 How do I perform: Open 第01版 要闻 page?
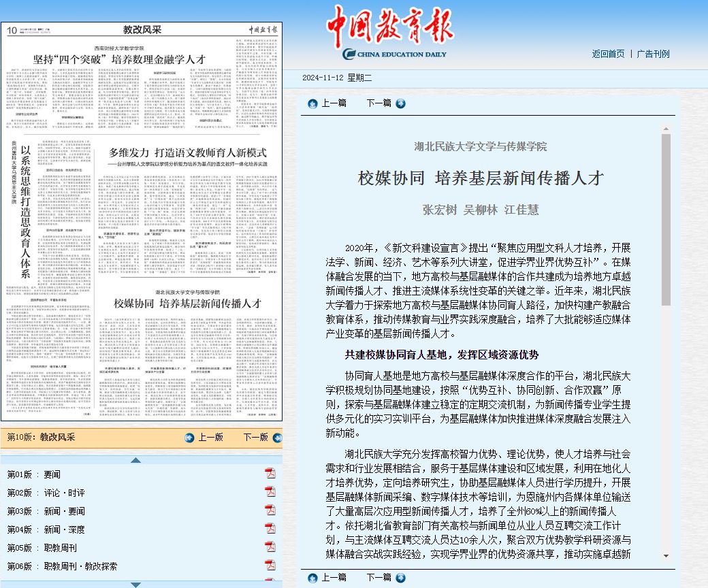(x=34, y=475)
